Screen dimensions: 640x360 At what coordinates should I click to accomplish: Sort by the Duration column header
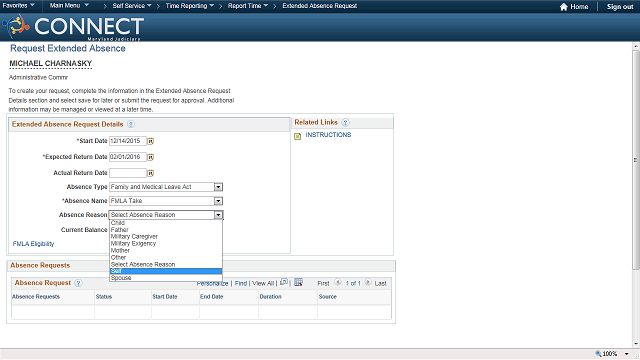(x=271, y=297)
